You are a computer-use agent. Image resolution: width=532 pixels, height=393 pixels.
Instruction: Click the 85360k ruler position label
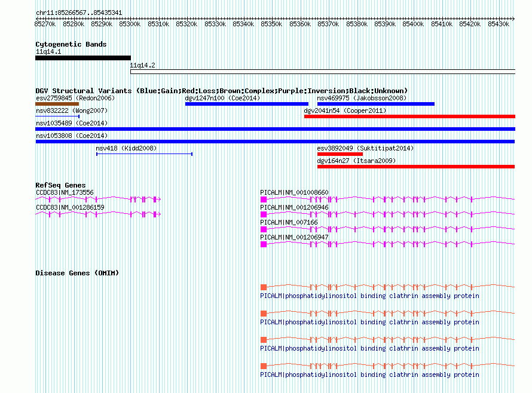tap(300, 24)
